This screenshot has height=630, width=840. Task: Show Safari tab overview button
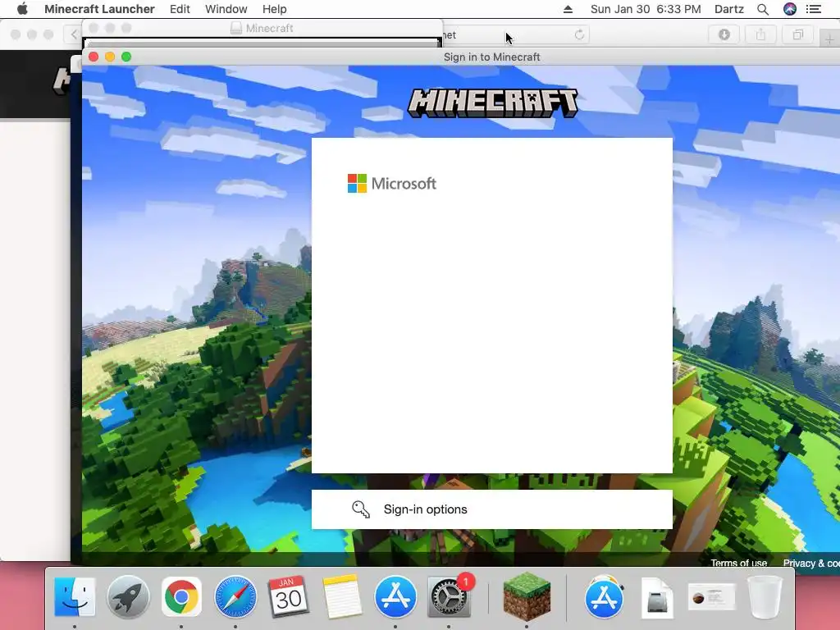[797, 34]
